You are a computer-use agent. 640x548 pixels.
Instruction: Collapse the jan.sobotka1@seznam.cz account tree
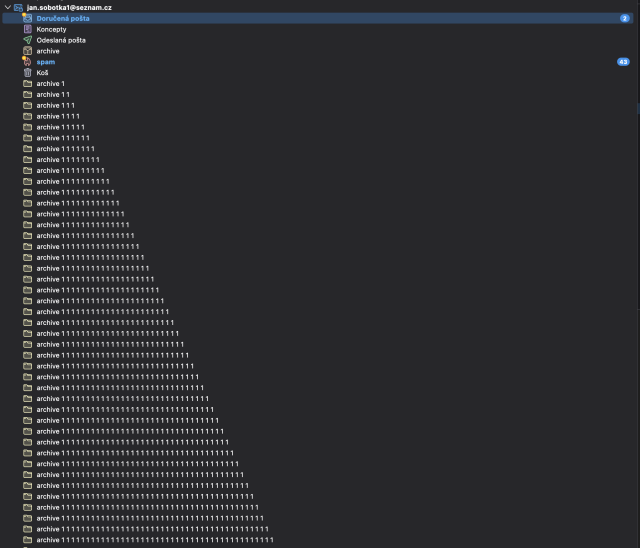(x=7, y=7)
